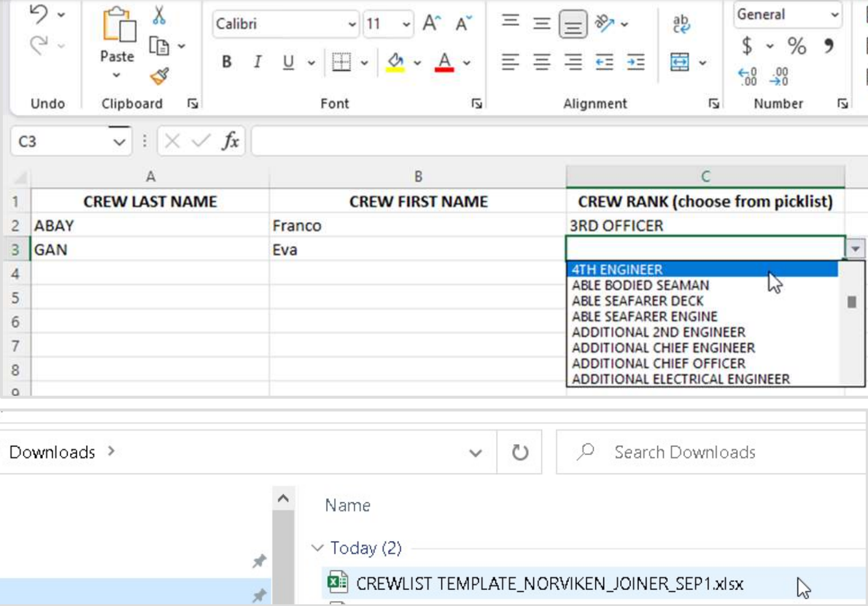Click the Percent Style icon
Viewport: 868px width, 606px height.
797,46
